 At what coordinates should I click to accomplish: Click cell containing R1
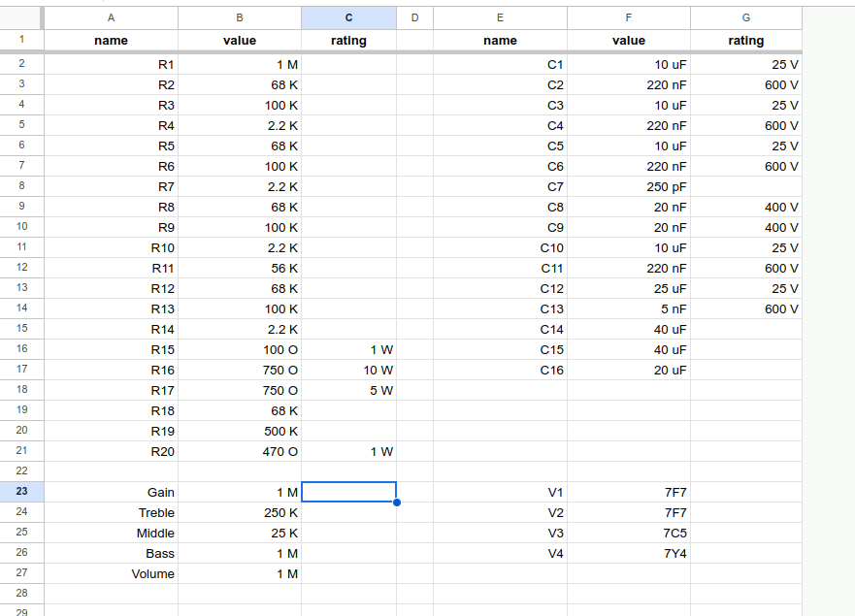click(111, 64)
